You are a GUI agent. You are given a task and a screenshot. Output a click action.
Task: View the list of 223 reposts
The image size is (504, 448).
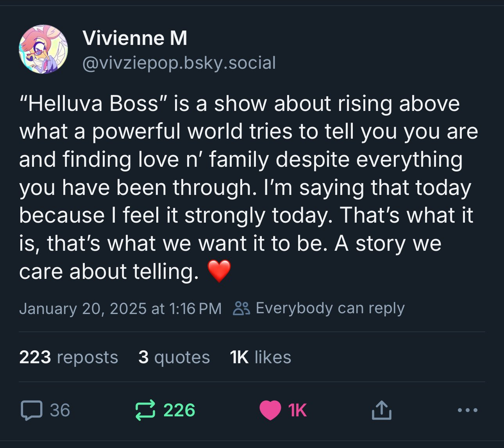coord(68,357)
